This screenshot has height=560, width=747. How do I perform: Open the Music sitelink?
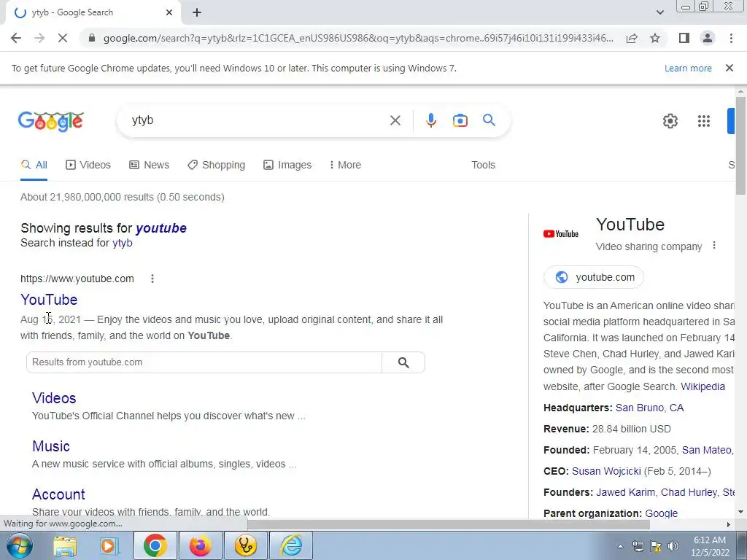pos(51,446)
